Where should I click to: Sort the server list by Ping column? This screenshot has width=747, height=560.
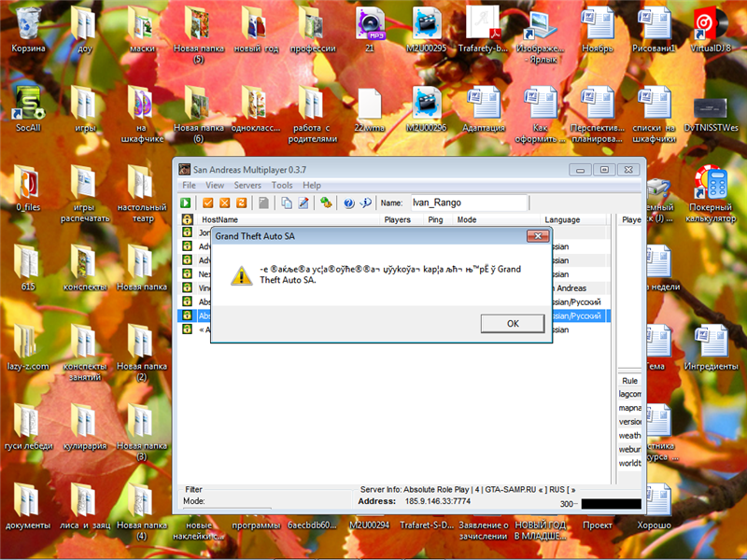pyautogui.click(x=436, y=220)
